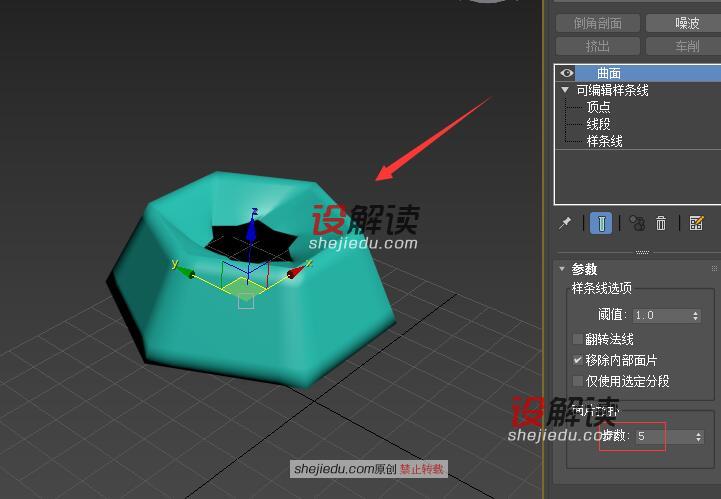
Task: Select the 线段 sub-object level
Action: pos(598,124)
